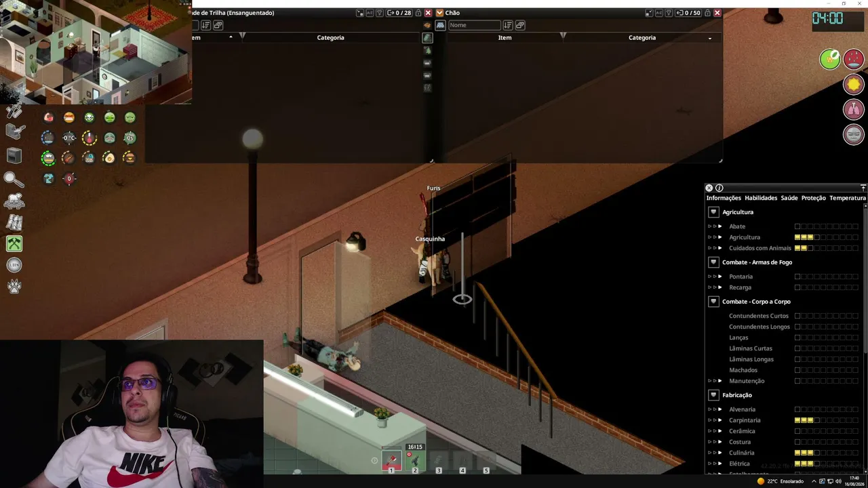868x488 pixels.
Task: Toggle stacked windows button in backpack panel
Action: pyautogui.click(x=218, y=25)
